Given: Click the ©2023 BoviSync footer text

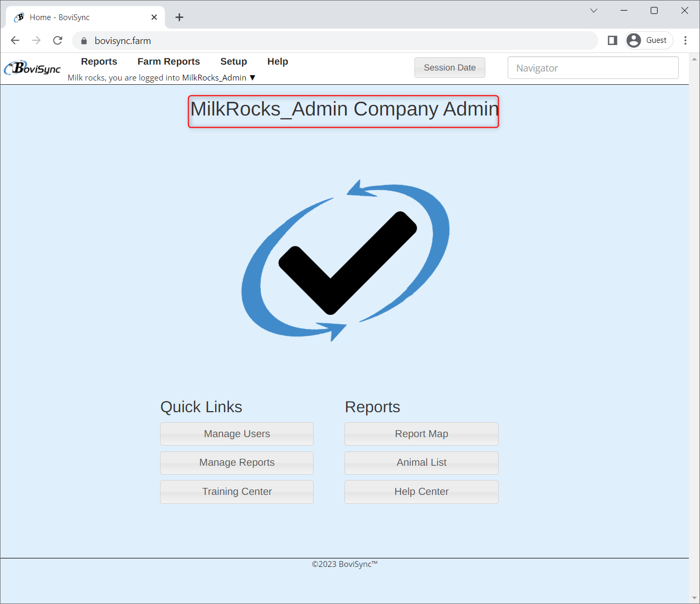Looking at the screenshot, I should click(344, 564).
